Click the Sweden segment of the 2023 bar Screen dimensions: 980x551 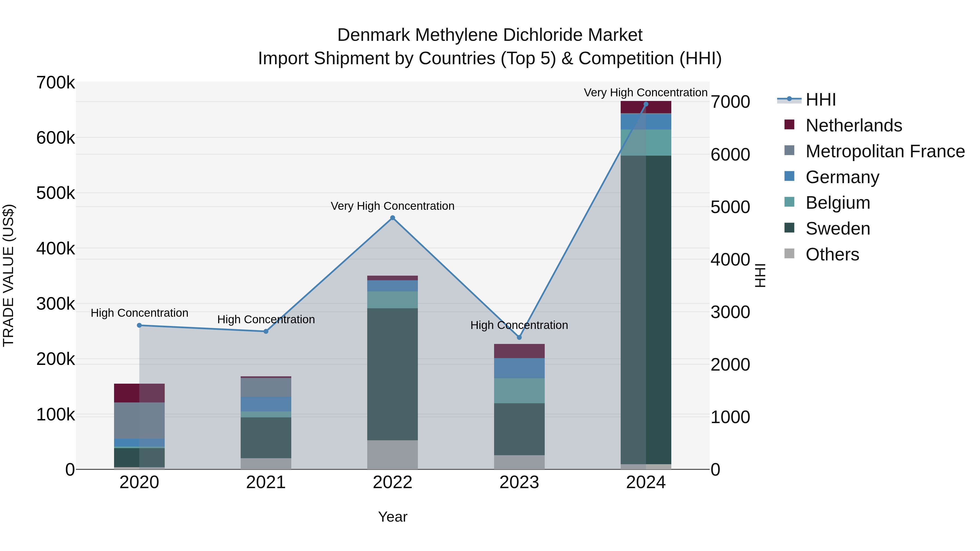tap(519, 429)
